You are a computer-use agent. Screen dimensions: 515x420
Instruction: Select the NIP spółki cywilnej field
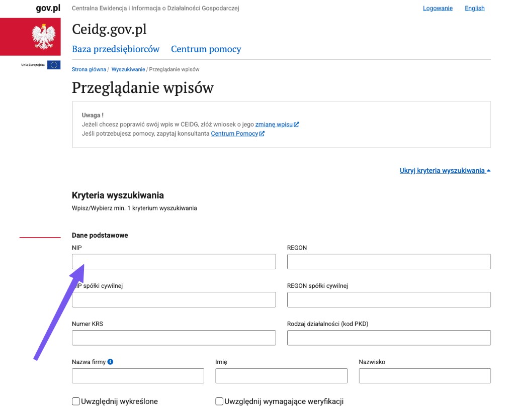tap(174, 299)
